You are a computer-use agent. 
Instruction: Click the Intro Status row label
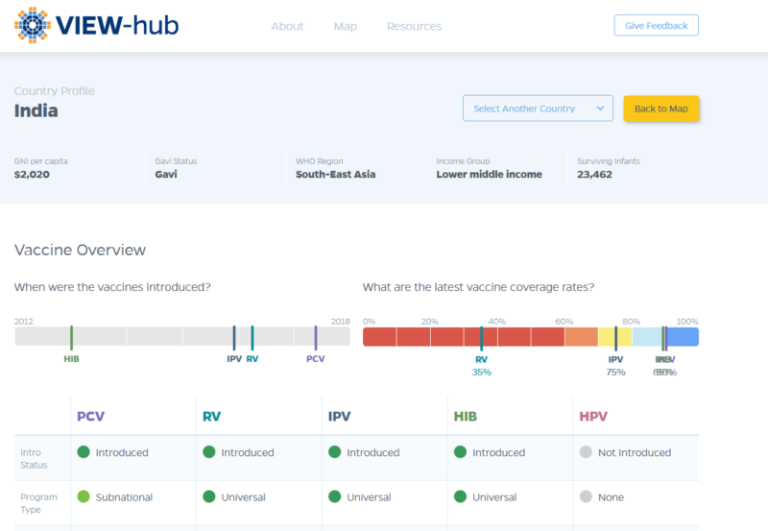pyautogui.click(x=34, y=459)
